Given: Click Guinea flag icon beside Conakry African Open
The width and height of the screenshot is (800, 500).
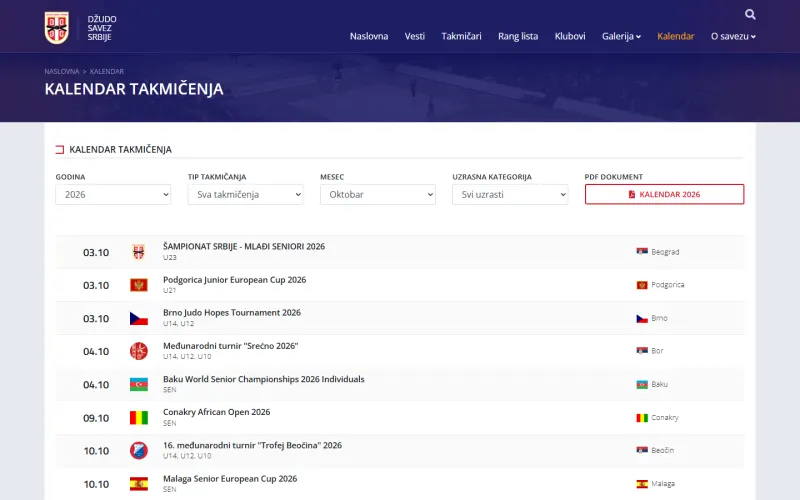Looking at the screenshot, I should click(x=139, y=418).
